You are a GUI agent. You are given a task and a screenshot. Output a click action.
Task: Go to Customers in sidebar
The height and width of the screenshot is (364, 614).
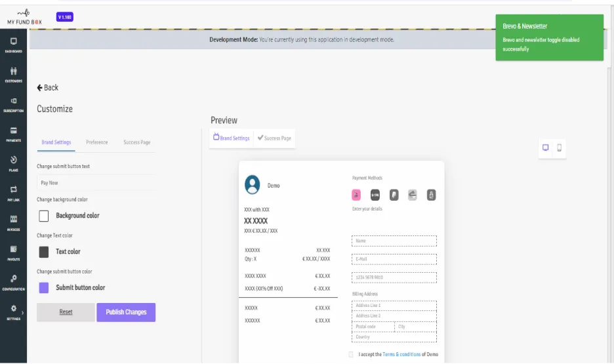(13, 75)
